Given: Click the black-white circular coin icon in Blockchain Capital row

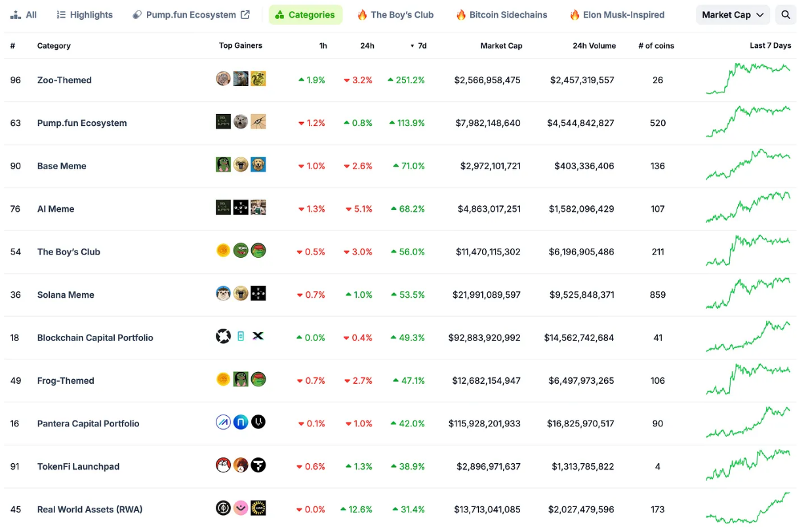Looking at the screenshot, I should [x=223, y=337].
